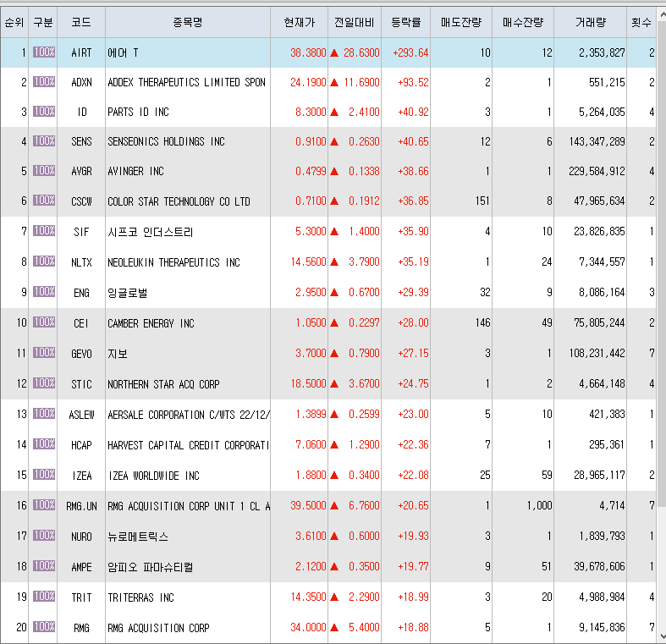Click volume 229,584,912 for AVGR
The height and width of the screenshot is (644, 666).
[597, 171]
